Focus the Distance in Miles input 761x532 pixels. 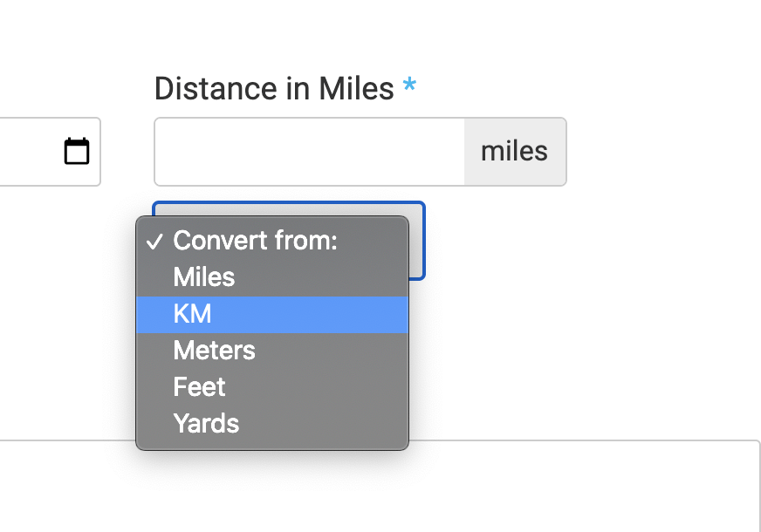click(309, 152)
